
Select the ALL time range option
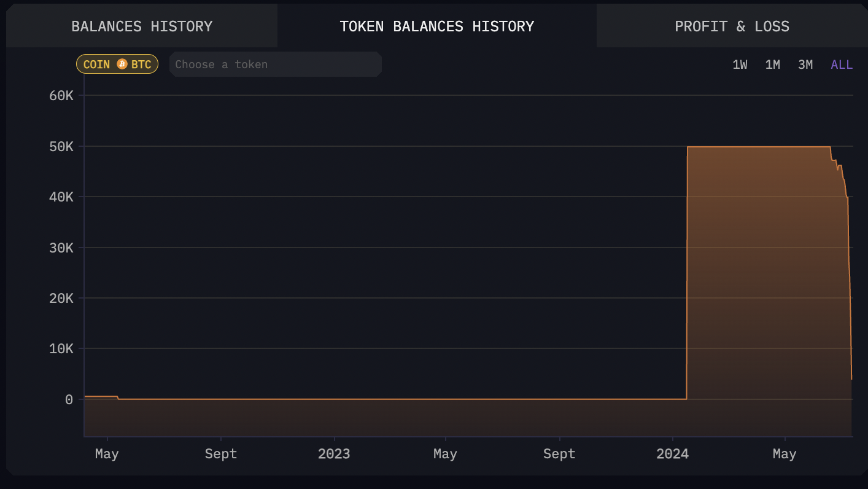click(x=842, y=65)
